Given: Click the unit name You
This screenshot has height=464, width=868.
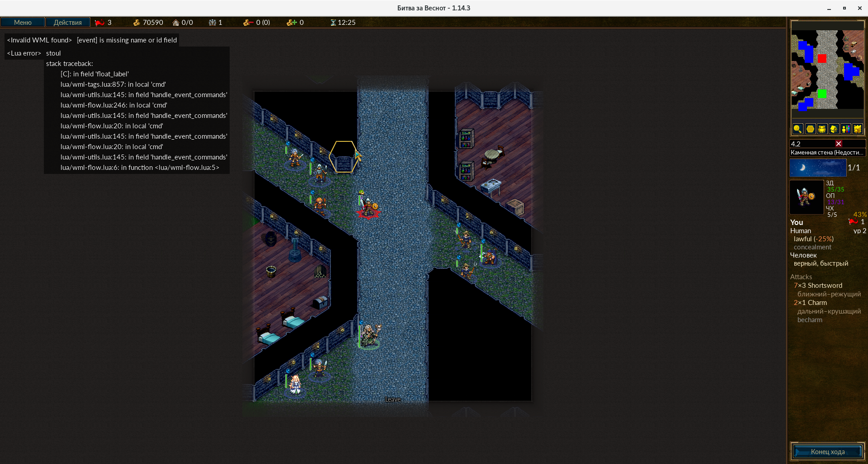Looking at the screenshot, I should pos(797,222).
